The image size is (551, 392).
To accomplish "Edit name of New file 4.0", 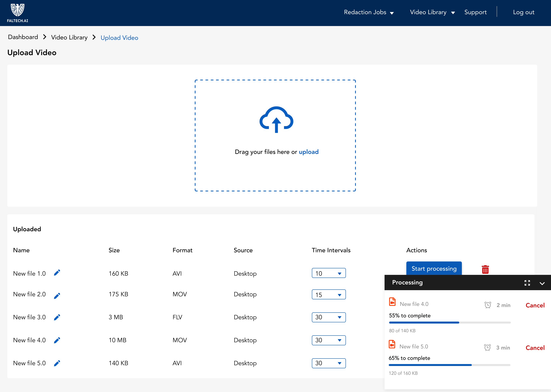I will click(x=57, y=340).
